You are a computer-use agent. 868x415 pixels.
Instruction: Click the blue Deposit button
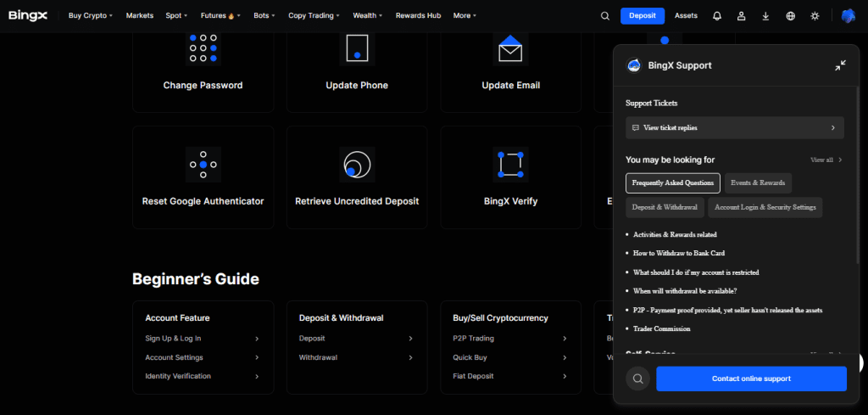pos(643,15)
